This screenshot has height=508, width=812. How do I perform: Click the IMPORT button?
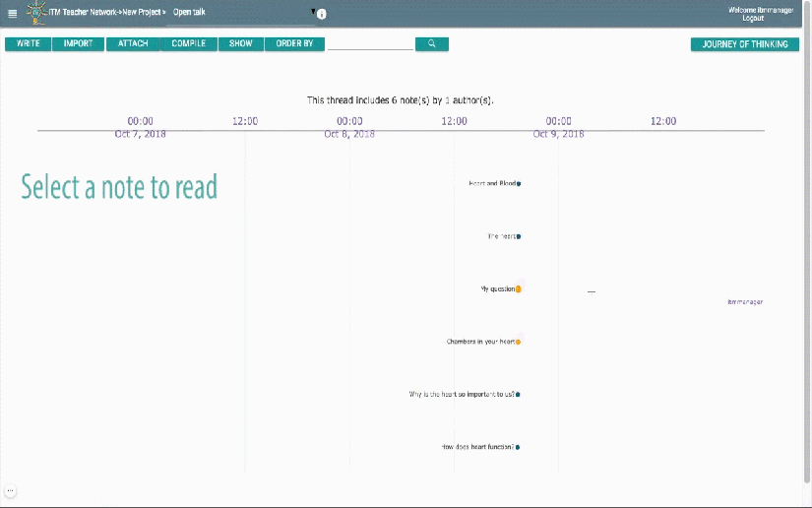click(x=78, y=44)
